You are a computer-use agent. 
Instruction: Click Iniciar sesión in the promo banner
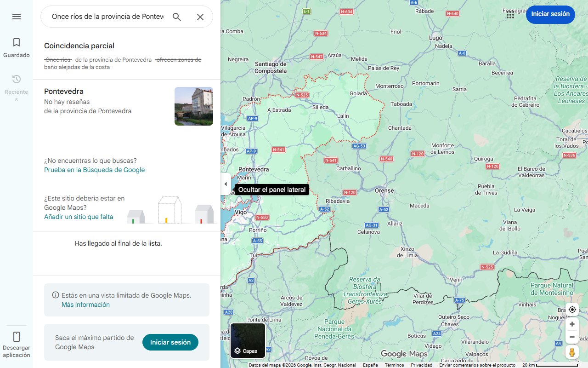click(x=170, y=342)
